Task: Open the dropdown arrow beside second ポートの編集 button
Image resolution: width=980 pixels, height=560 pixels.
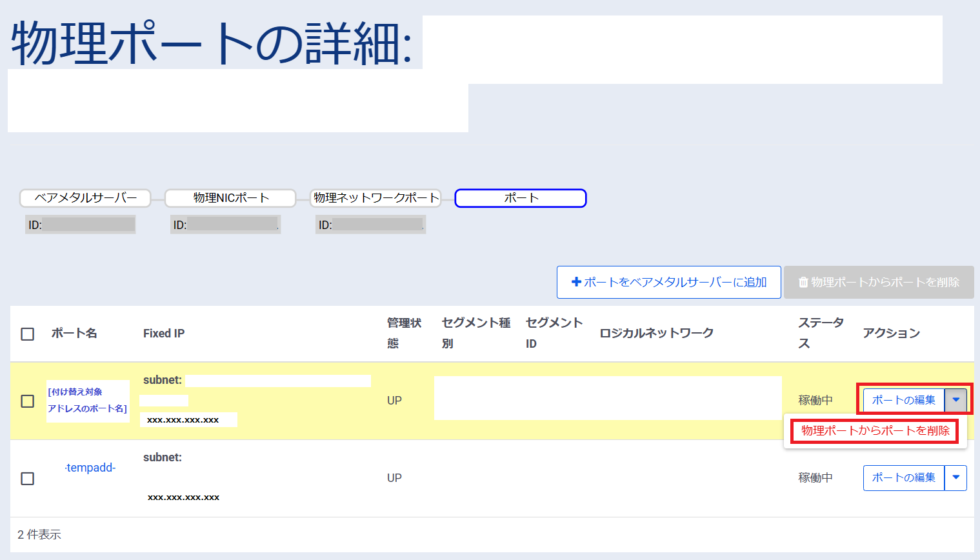Action: tap(957, 477)
